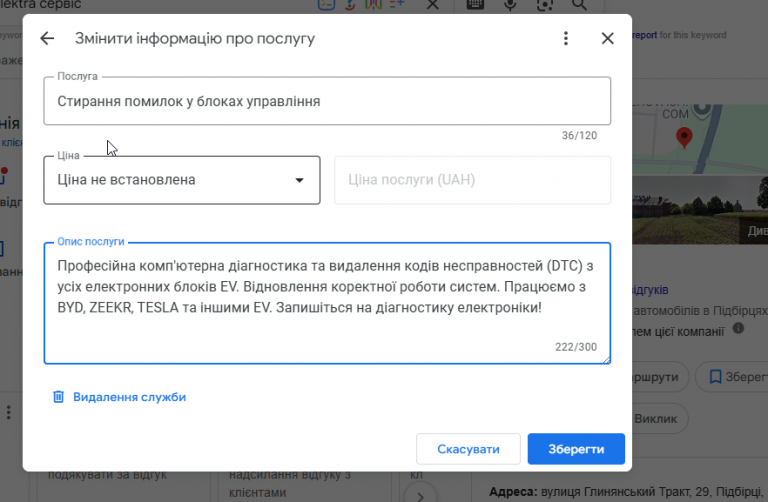Click the Маршрути button in background panel
768x502 pixels.
pos(660,377)
